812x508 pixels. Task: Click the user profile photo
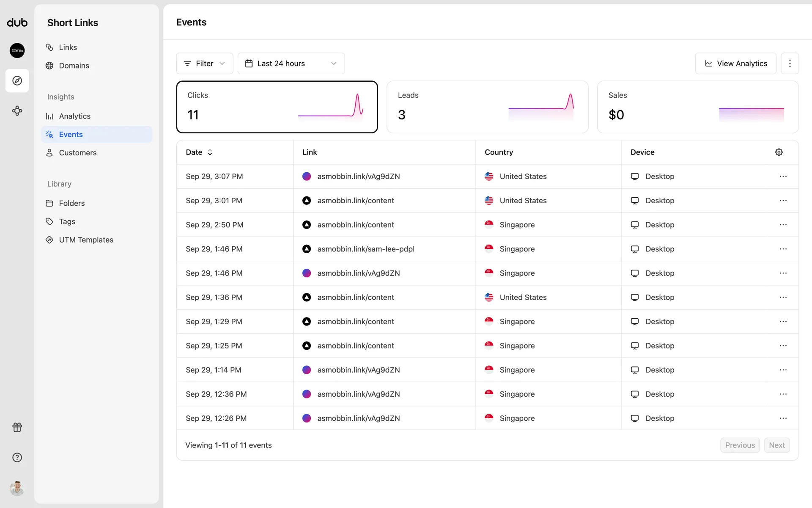click(17, 488)
